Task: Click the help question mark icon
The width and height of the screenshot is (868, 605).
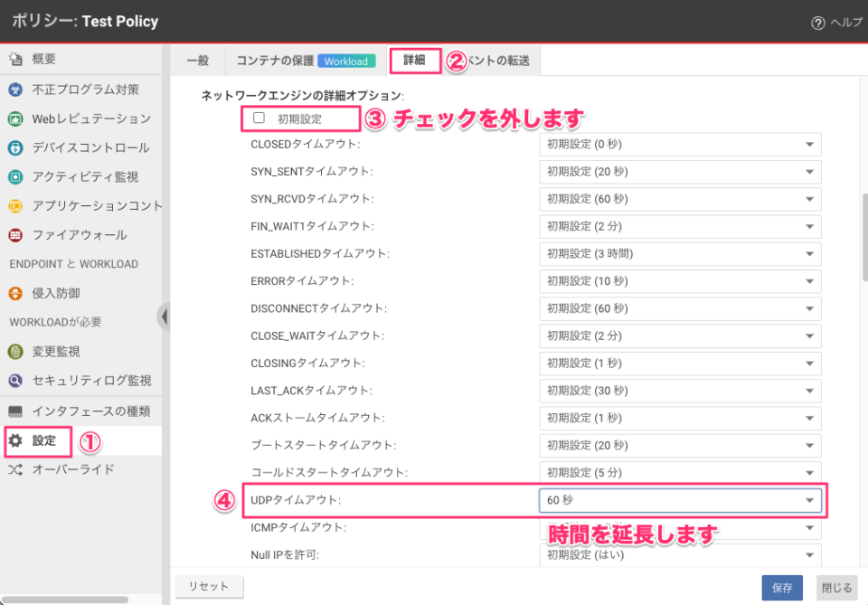Action: [817, 23]
